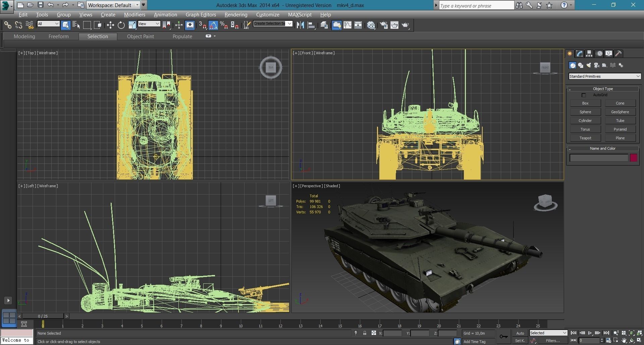This screenshot has height=345, width=644.
Task: Select the Lights category icon
Action: (589, 65)
